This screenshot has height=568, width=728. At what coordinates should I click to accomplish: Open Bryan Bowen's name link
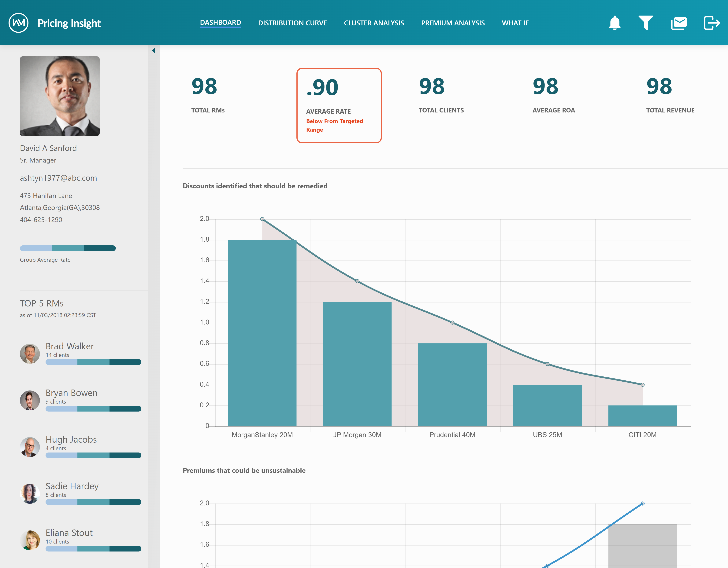(72, 393)
